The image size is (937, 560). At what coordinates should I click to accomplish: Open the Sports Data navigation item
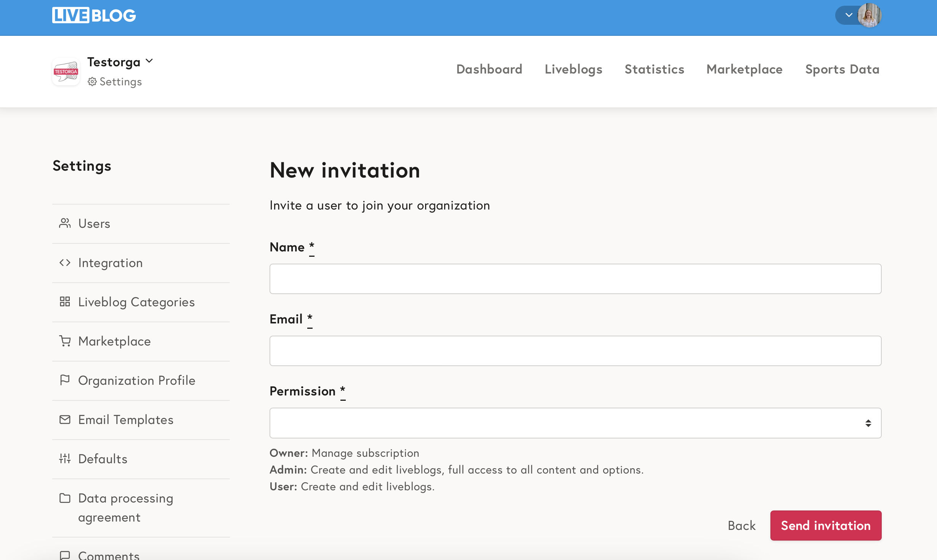coord(842,69)
